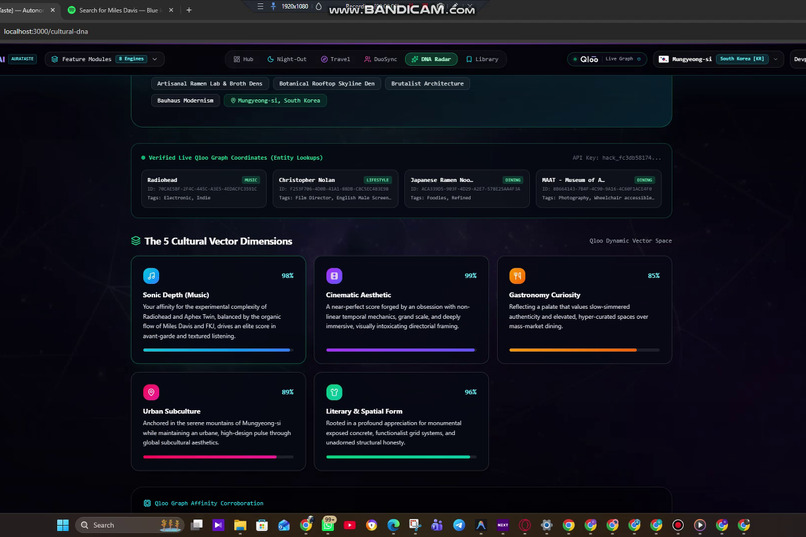
Task: Open the MAAT - Museum of A.. entity card
Action: coord(598,189)
